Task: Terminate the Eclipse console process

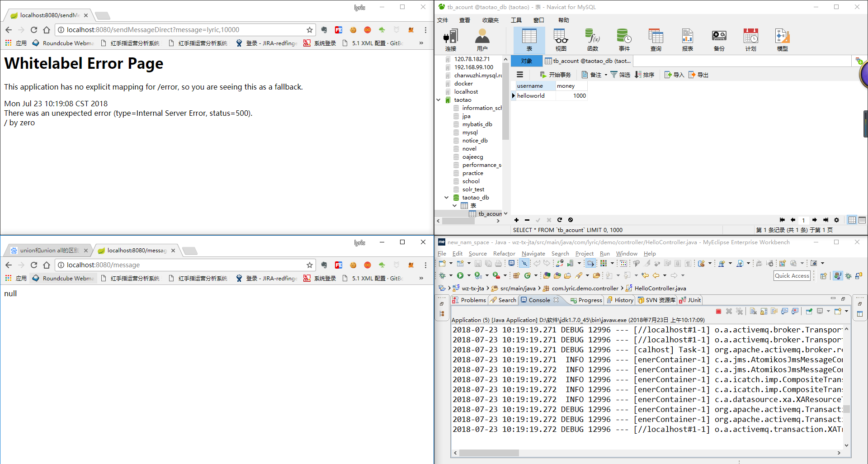Action: coord(718,311)
